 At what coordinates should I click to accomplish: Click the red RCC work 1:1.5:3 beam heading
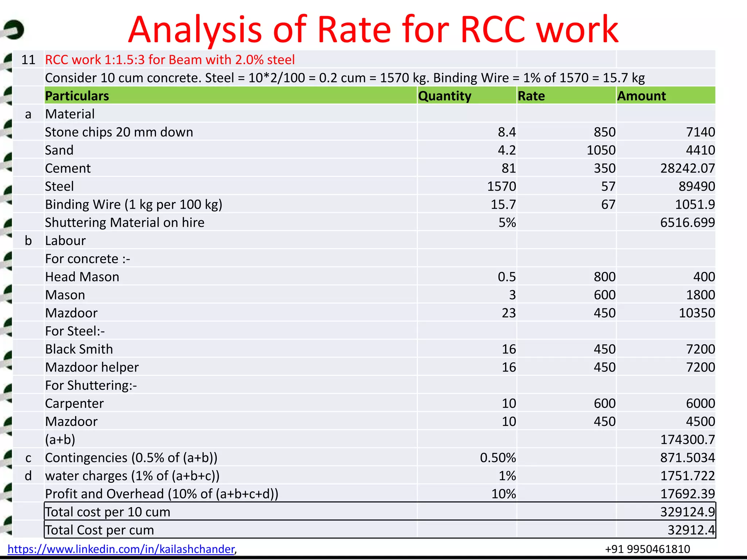tap(170, 60)
